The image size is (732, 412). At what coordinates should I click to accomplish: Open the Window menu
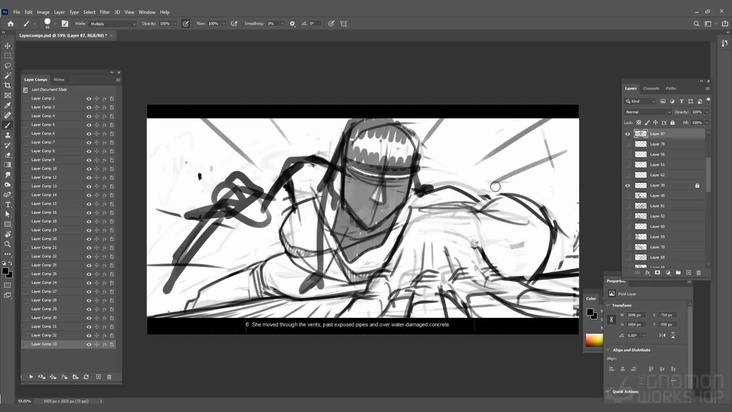(x=147, y=12)
